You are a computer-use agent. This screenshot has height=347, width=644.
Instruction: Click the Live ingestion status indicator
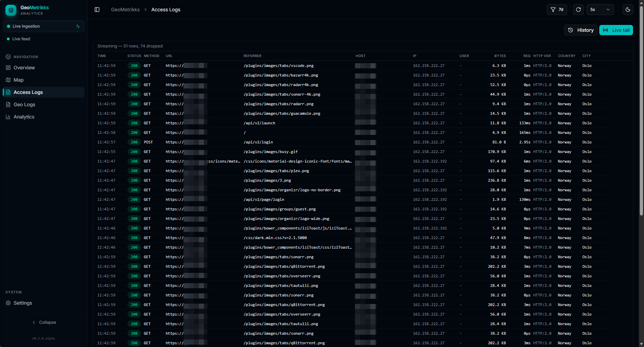[x=43, y=26]
